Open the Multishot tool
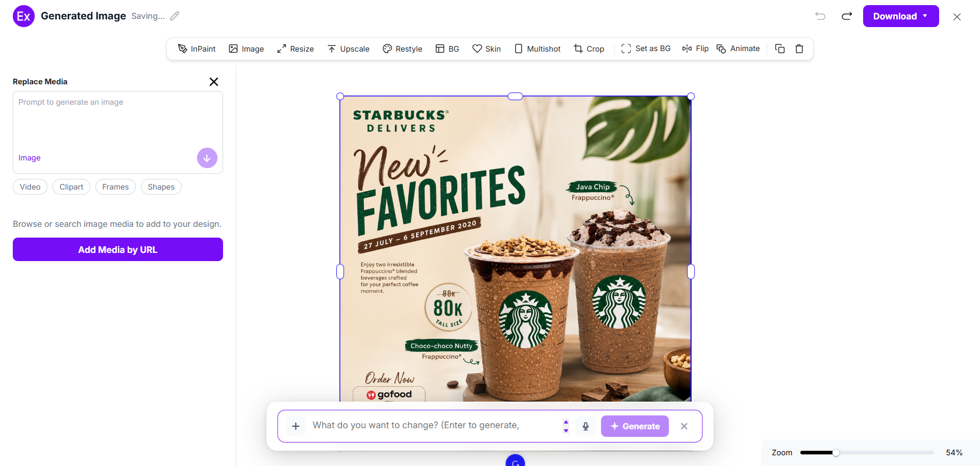Viewport: 980px width, 466px height. (x=537, y=49)
